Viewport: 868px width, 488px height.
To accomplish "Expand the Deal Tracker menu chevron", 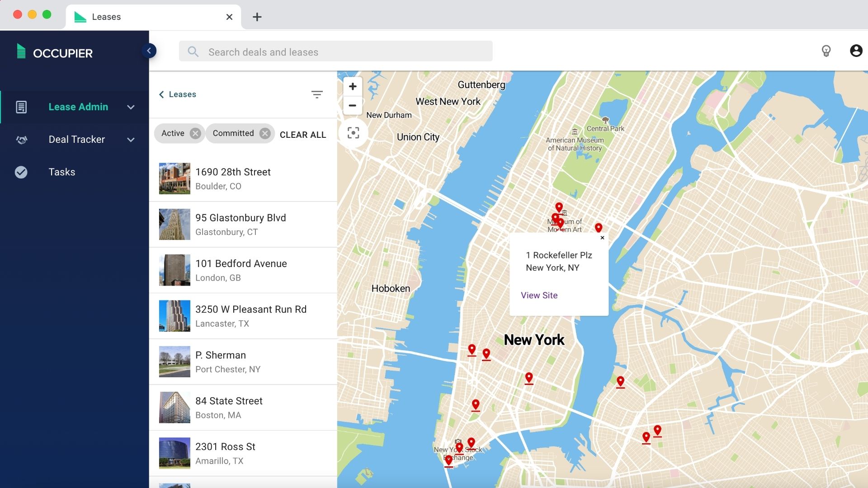I will click(x=131, y=140).
